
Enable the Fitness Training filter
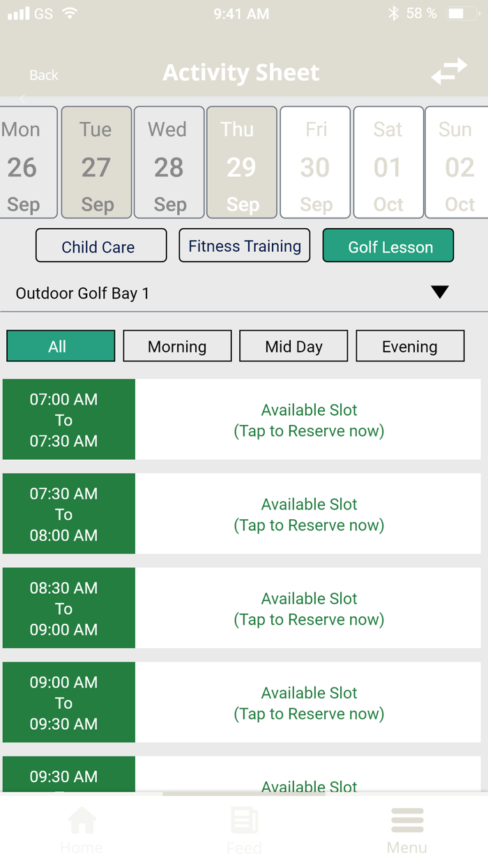coord(244,245)
